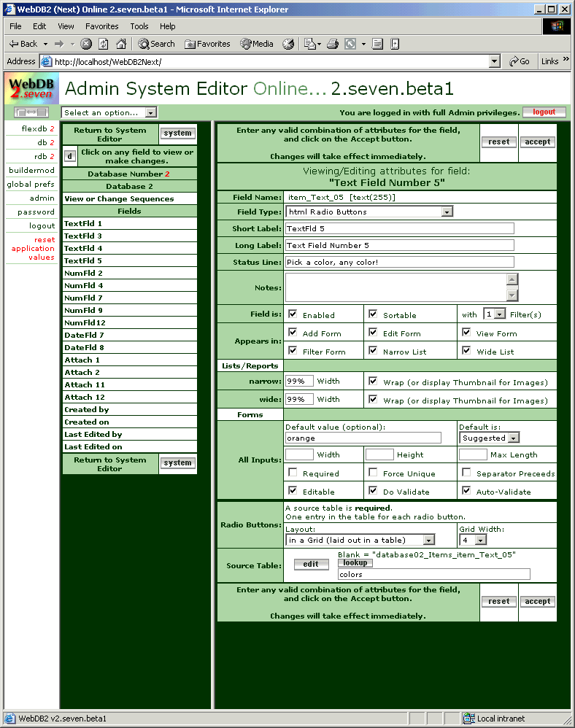The image size is (575, 728).
Task: Click the Default value 'orange' field
Action: (x=363, y=438)
